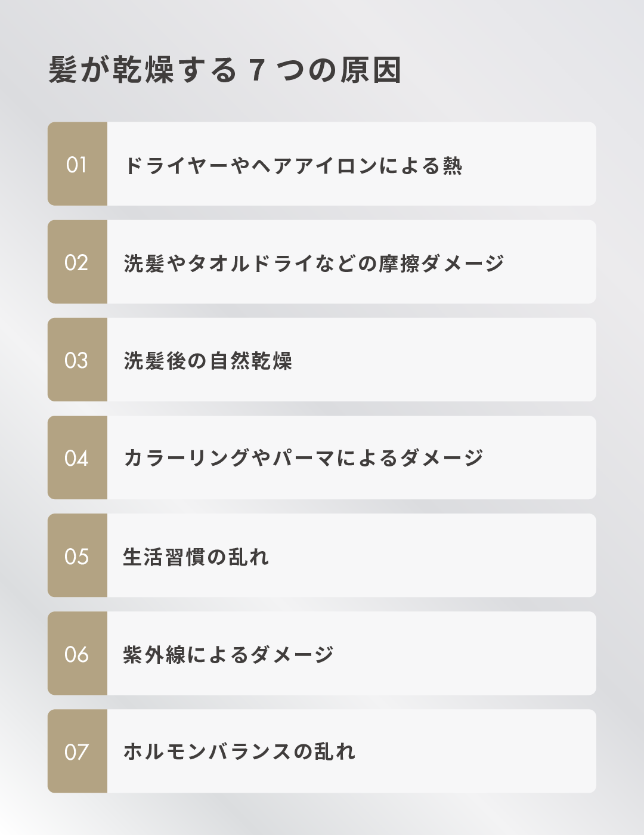Image resolution: width=644 pixels, height=835 pixels.
Task: Click the words 髪が乾燥する in the heading
Action: [x=143, y=70]
